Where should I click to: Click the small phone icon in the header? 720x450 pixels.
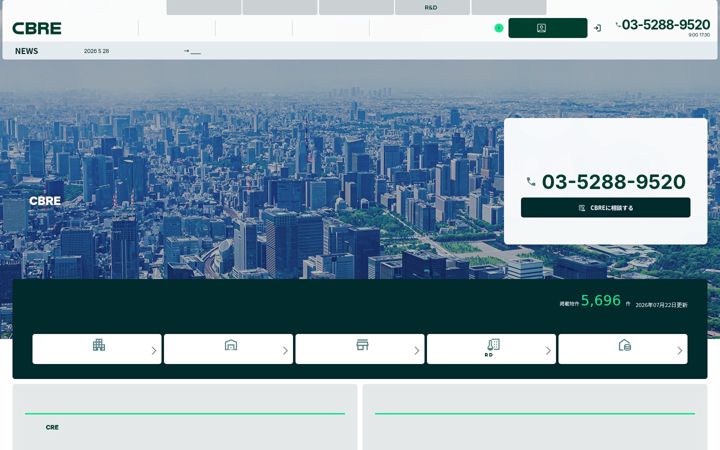[618, 24]
